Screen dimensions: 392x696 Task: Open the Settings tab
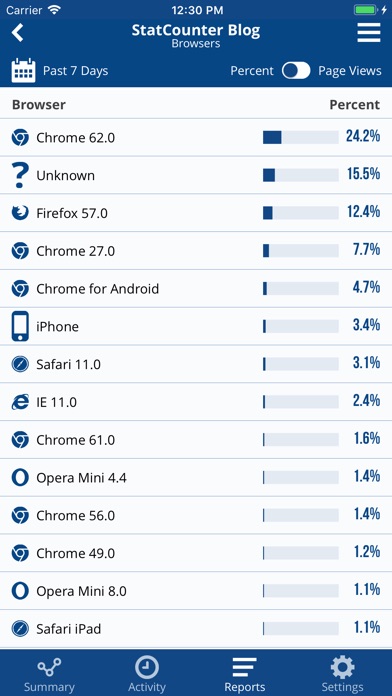coord(342,675)
